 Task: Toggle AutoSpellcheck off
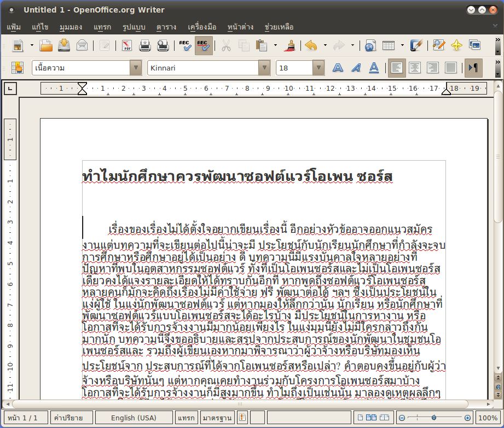[x=204, y=45]
